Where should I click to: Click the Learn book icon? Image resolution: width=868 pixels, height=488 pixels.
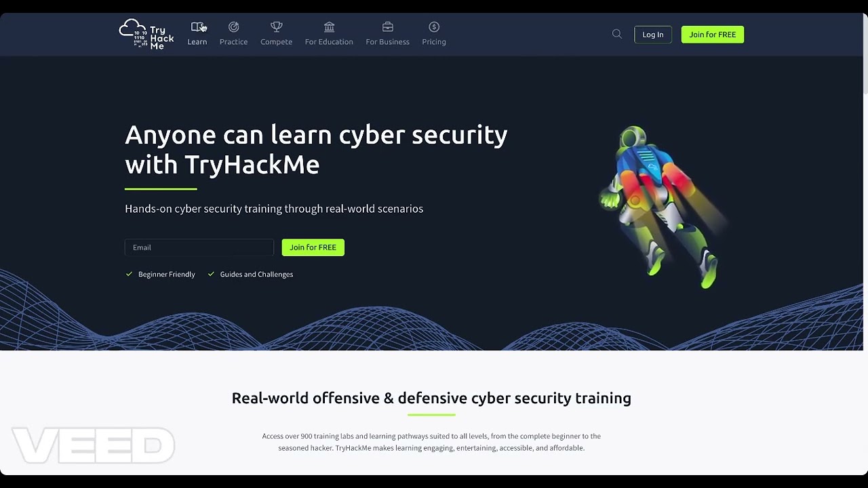[197, 27]
